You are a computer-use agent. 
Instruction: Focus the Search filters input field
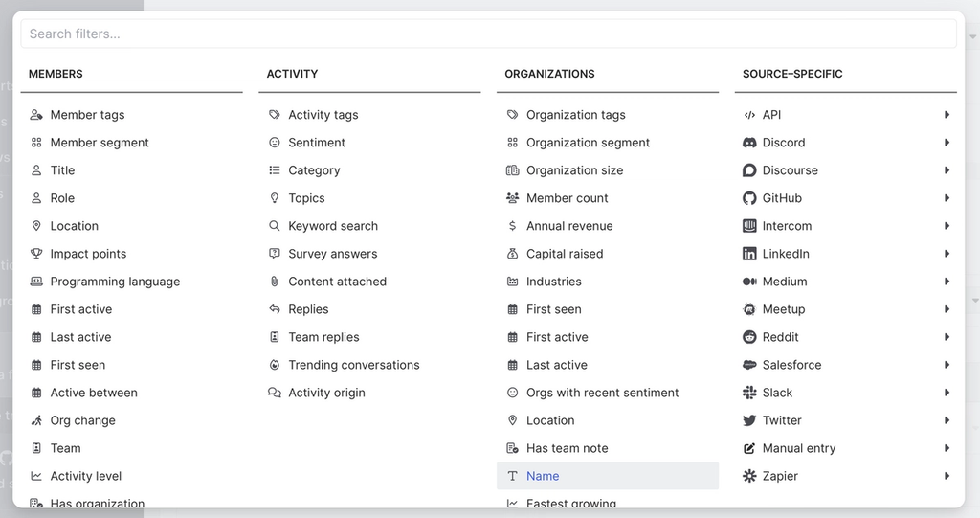point(488,34)
